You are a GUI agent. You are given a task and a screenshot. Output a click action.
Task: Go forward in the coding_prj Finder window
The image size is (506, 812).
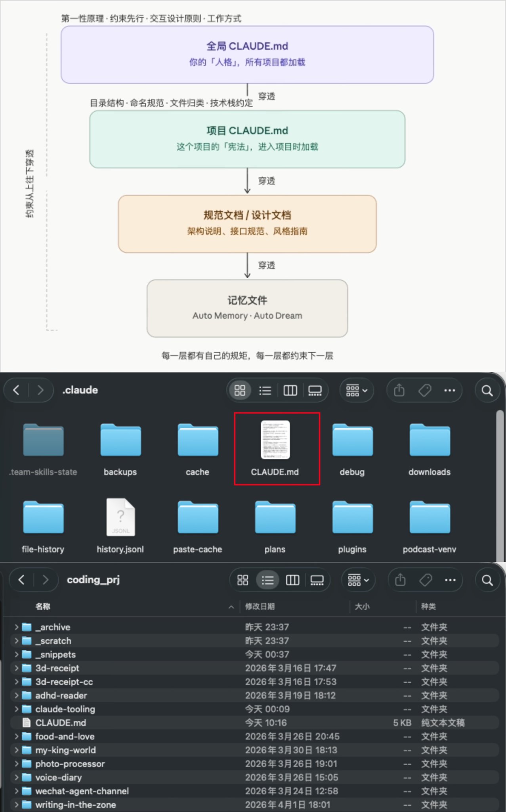coord(46,580)
